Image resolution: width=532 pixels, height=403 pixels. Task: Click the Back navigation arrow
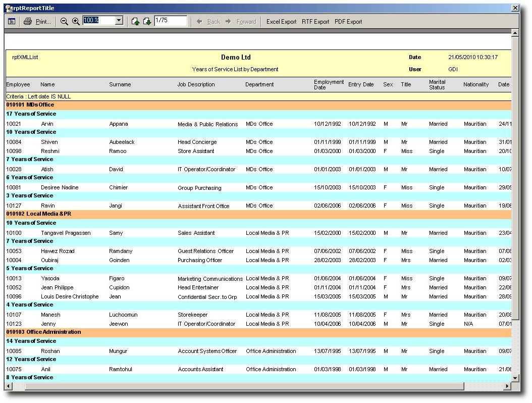tap(208, 22)
